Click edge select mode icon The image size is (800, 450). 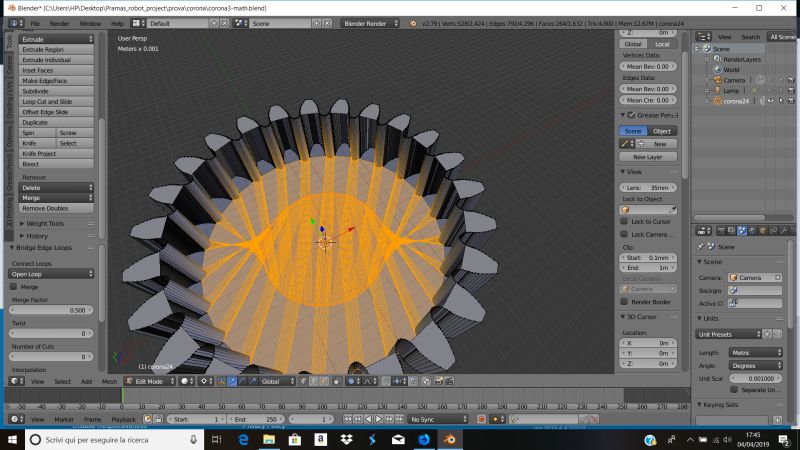(x=314, y=381)
